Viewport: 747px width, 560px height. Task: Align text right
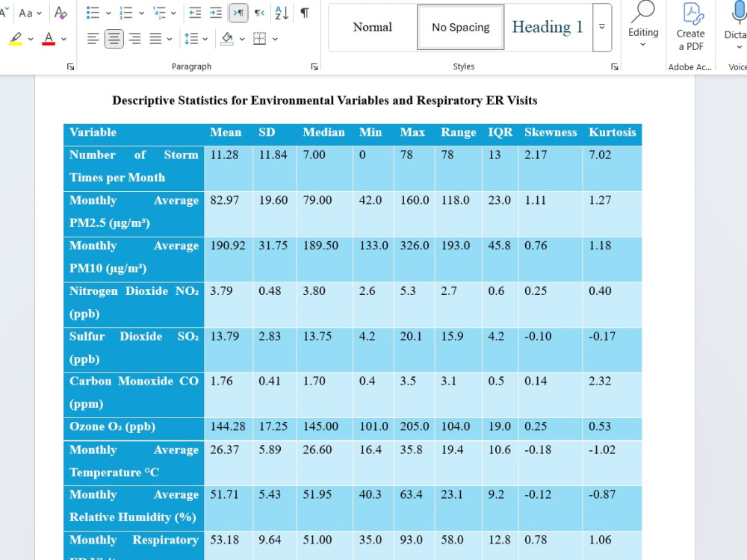pos(134,39)
